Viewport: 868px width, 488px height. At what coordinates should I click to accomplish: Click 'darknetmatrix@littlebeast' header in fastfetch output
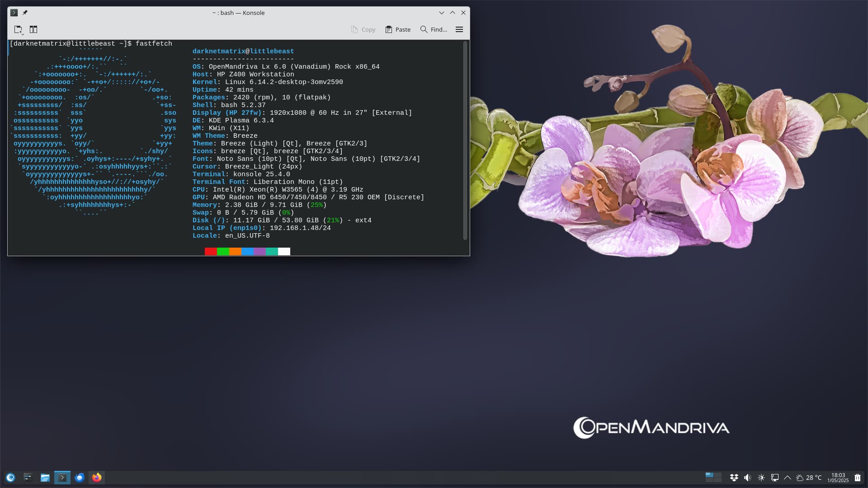243,52
